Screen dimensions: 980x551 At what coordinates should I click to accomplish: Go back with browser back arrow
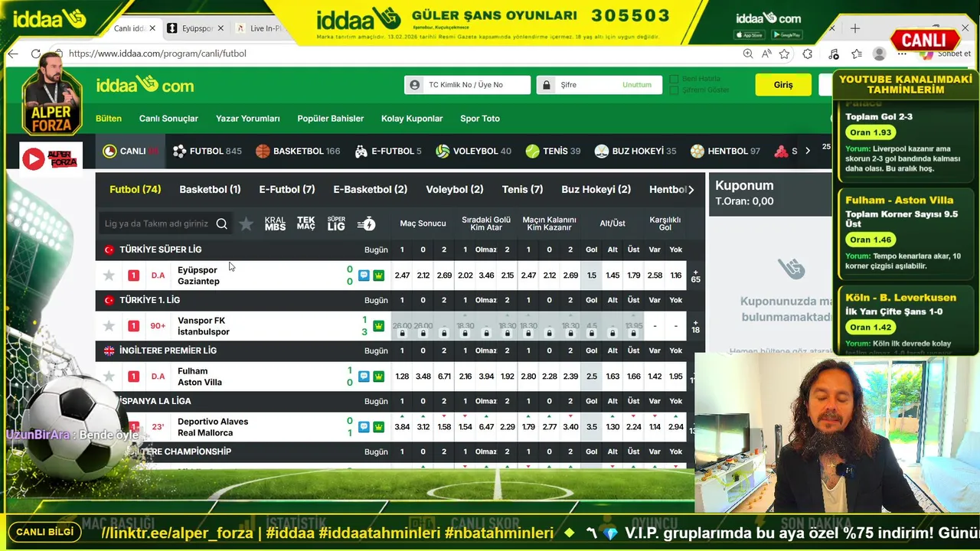coord(13,54)
